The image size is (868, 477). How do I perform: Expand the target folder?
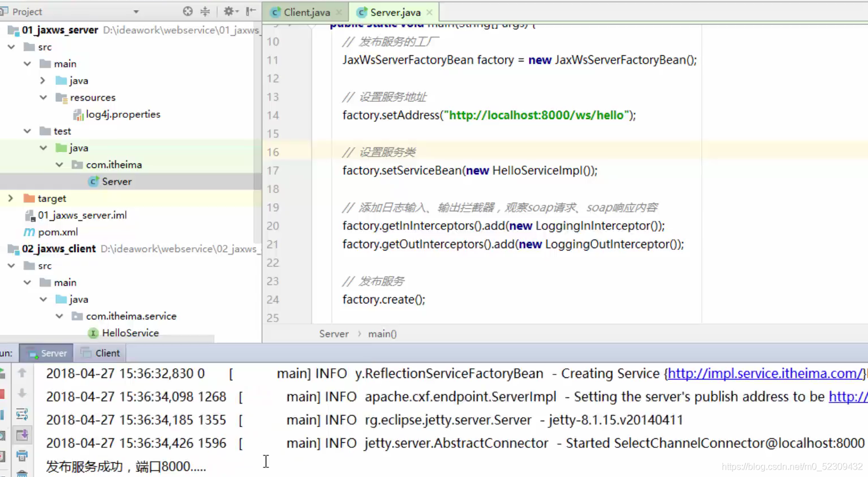[x=11, y=198]
